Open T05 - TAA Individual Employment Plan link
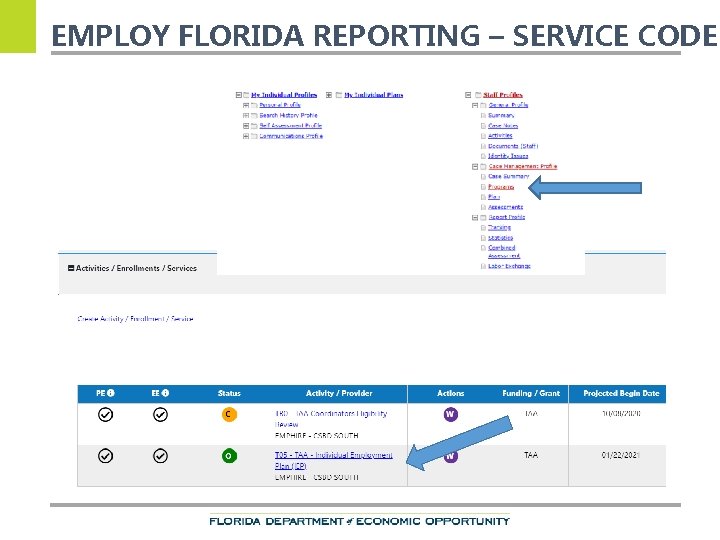720x540 pixels. 333,461
